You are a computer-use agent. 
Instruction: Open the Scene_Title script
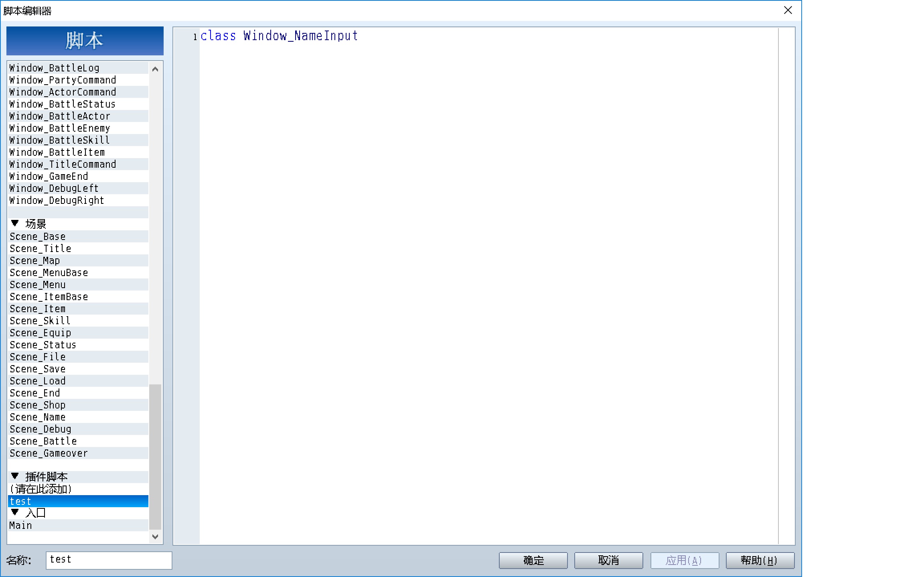pos(78,248)
